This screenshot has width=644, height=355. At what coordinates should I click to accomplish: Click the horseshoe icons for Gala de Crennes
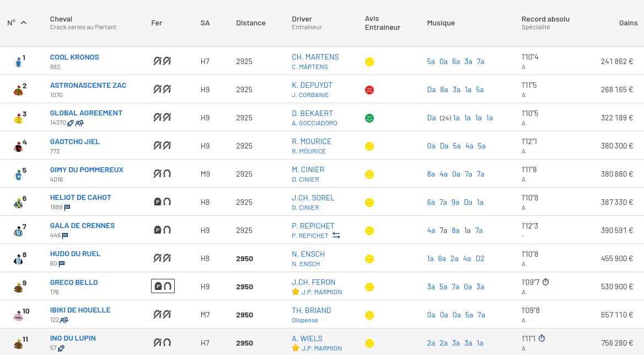click(162, 230)
